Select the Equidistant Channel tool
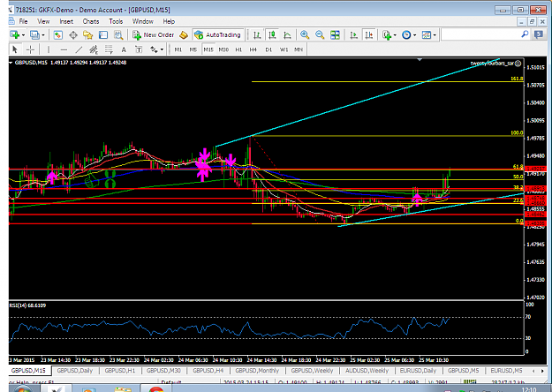Screen dimensions: 552x392 point(94,49)
